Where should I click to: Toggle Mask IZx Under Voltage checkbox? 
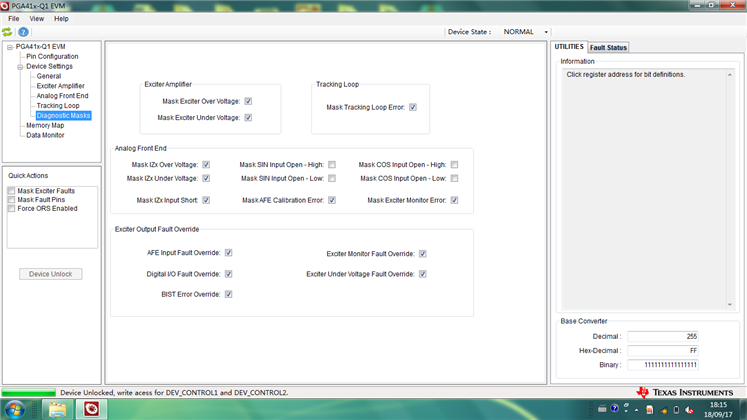206,179
